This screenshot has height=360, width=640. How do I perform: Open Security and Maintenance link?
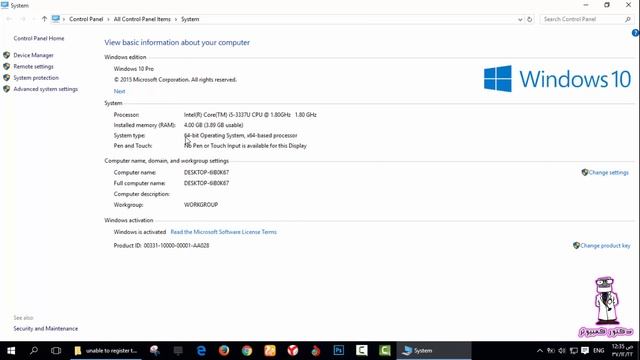pos(45,329)
